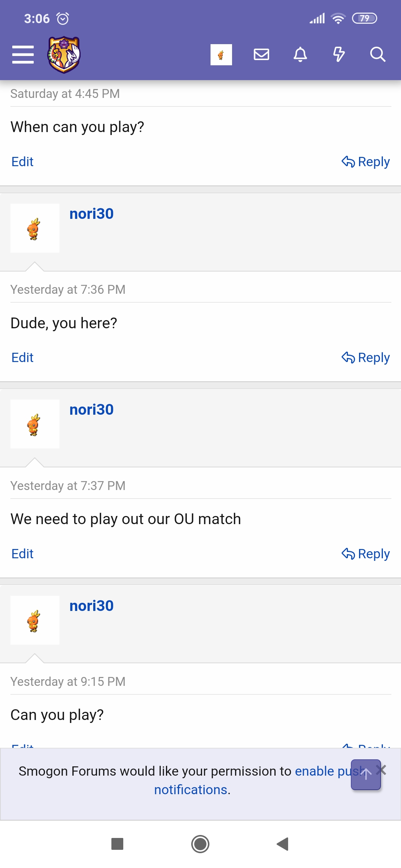Reply to "Dude, you here?" message
This screenshot has height=868, width=401.
366,358
